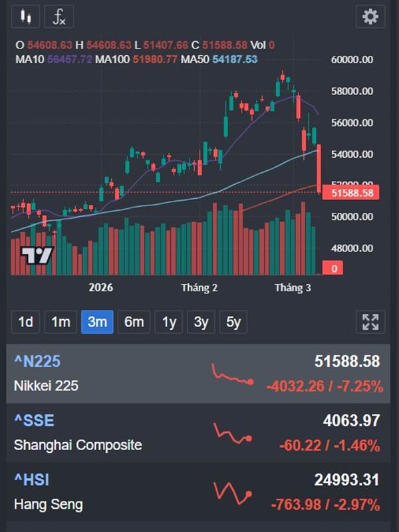399x532 pixels.
Task: Open the candlestick chart type selector
Action: [26, 17]
